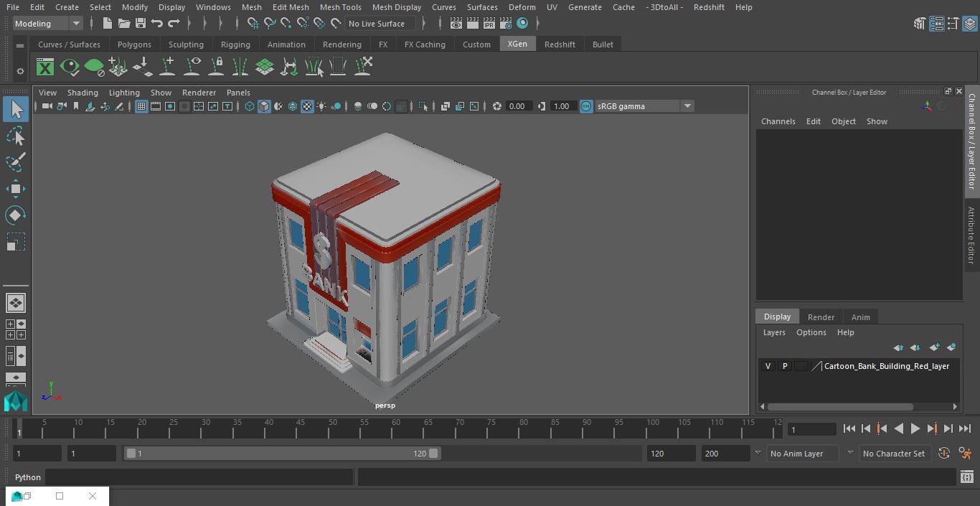Open the Mesh Tools menu
The height and width of the screenshot is (506, 980).
(340, 7)
